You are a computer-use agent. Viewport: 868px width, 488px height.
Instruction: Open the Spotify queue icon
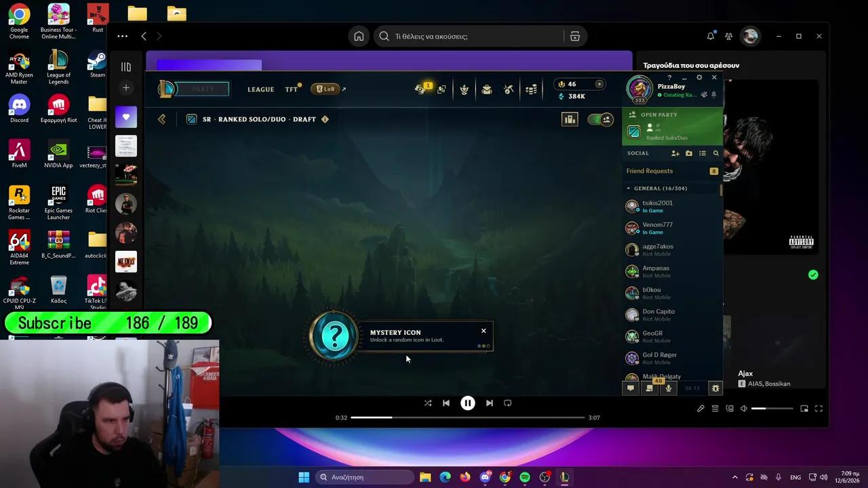715,409
